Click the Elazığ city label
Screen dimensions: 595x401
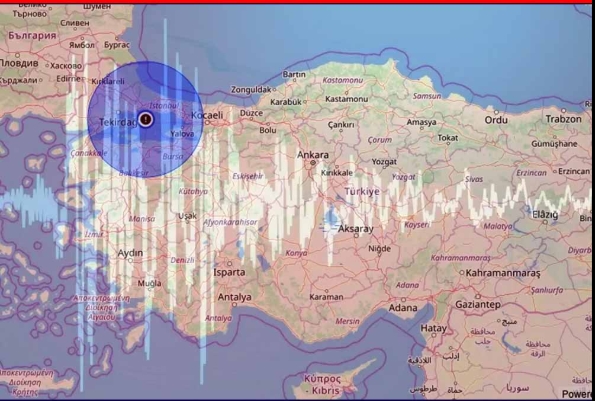point(545,215)
